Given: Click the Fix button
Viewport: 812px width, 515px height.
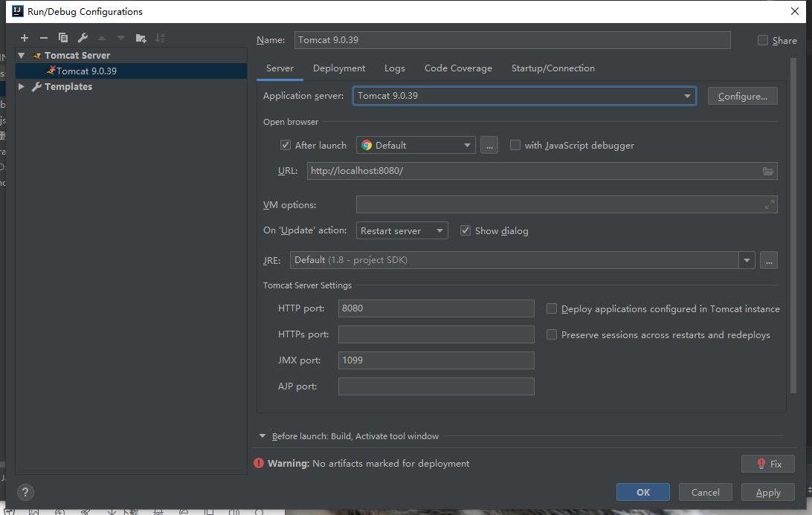Looking at the screenshot, I should [768, 464].
